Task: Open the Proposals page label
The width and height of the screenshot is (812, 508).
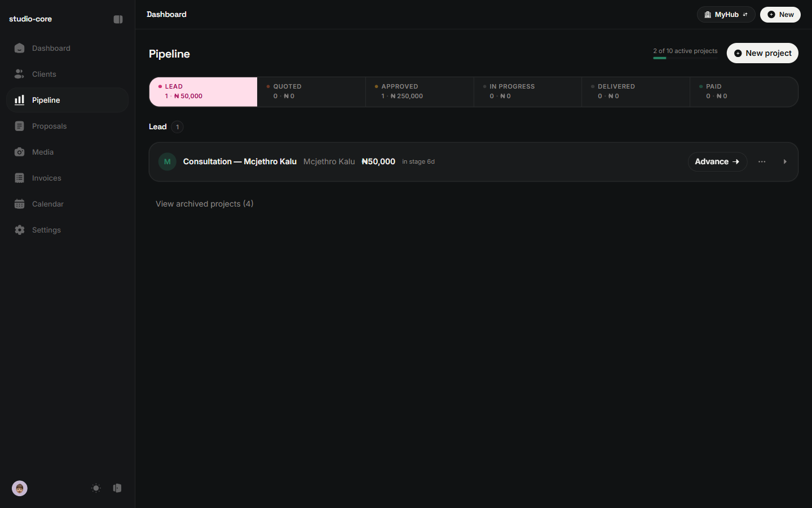Action: tap(49, 126)
